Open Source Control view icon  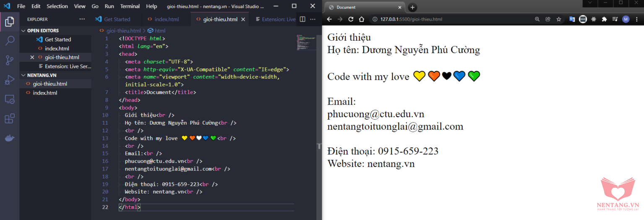10,60
